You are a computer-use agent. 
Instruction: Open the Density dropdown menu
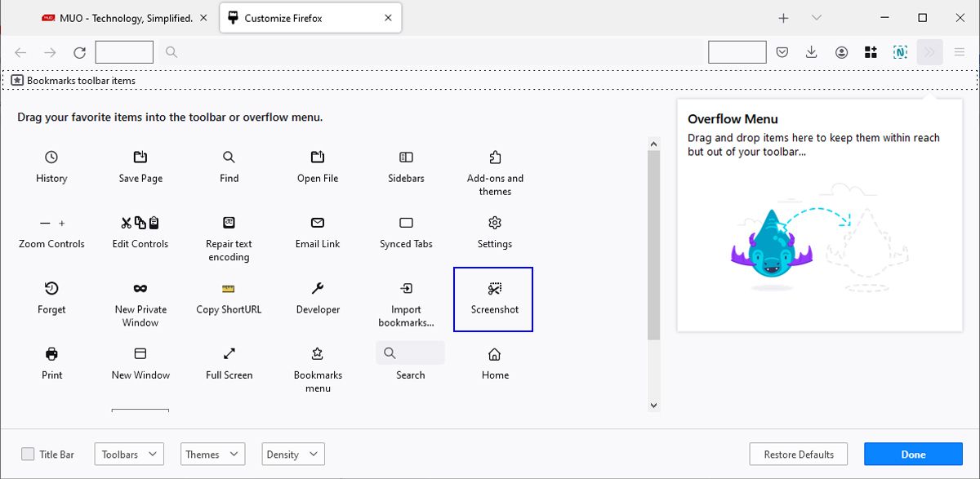point(292,455)
